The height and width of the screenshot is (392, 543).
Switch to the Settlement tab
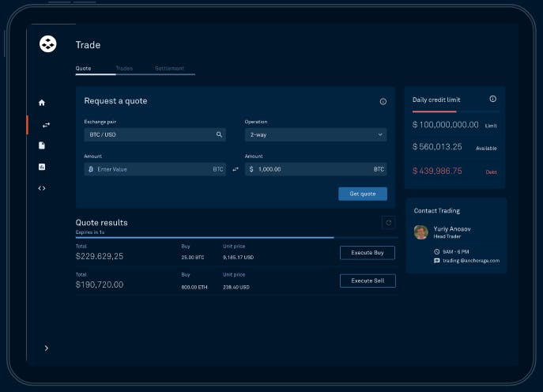click(170, 68)
